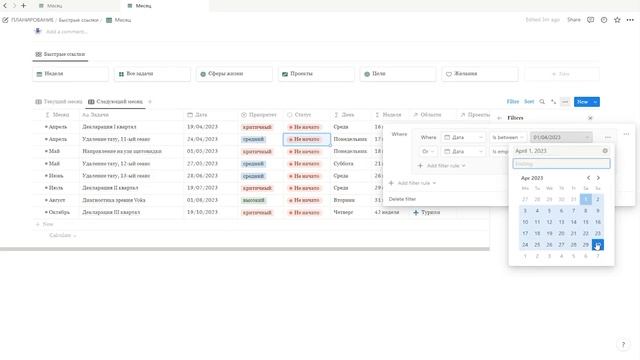Click the end date input field

pos(561,164)
